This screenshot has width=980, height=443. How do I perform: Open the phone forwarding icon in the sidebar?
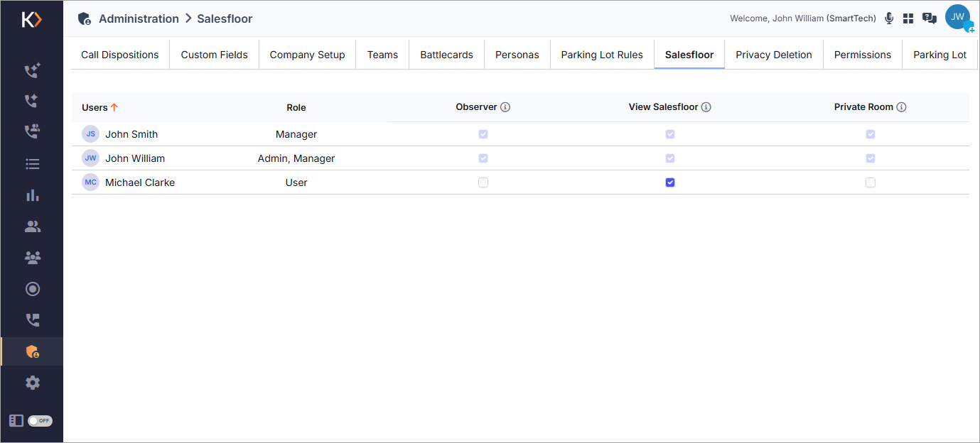tap(32, 320)
